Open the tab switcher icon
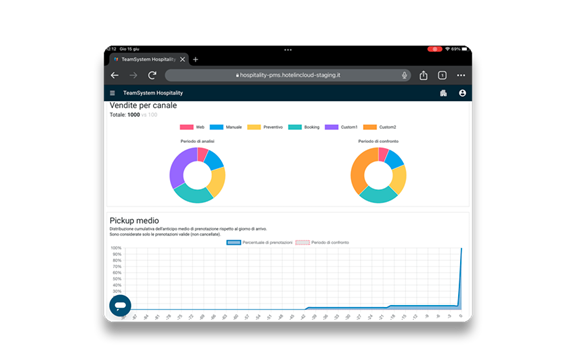Viewport: 576px width, 362px height. (442, 75)
